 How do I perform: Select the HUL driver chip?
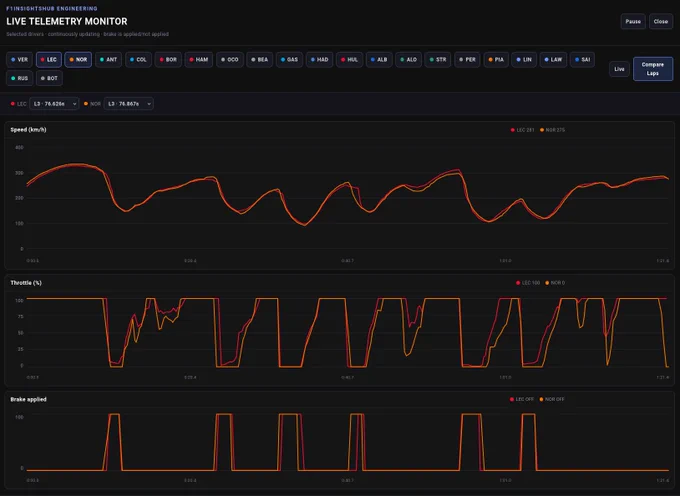350,60
